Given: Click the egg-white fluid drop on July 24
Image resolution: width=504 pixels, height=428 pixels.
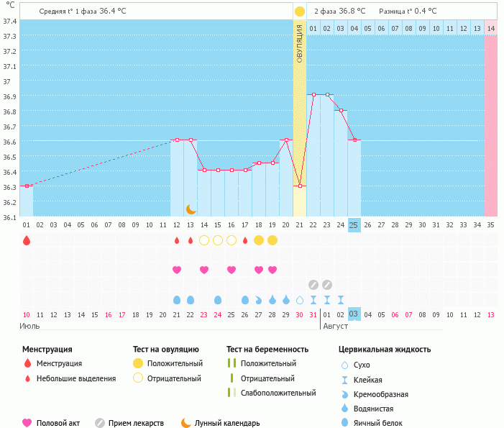Looking at the screenshot, I should point(218,299).
